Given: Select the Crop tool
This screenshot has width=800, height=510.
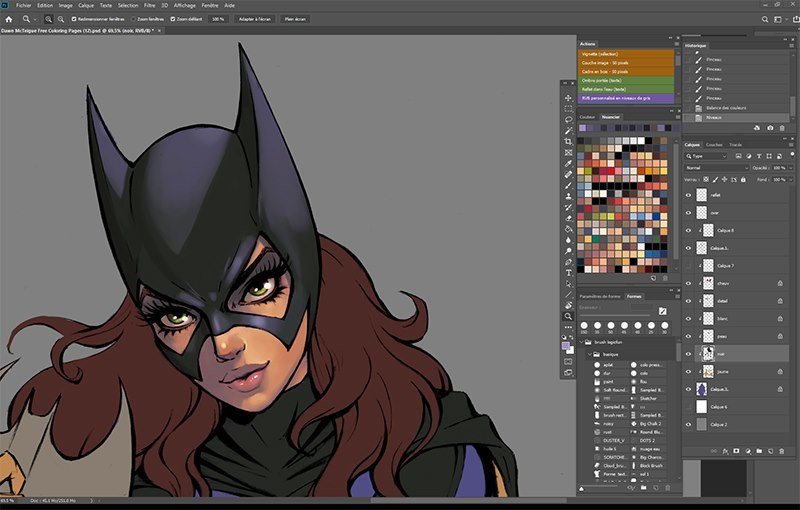Looking at the screenshot, I should click(x=568, y=141).
